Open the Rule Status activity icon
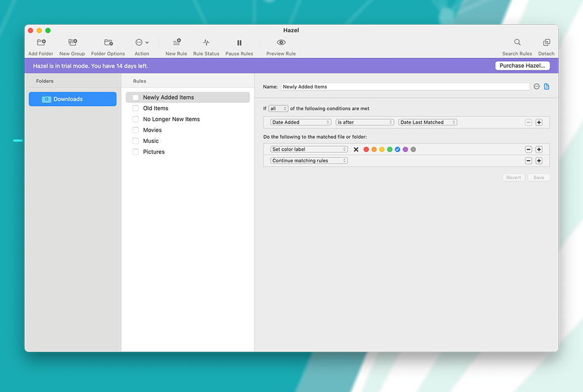Viewport: 583px width, 392px height. click(206, 43)
